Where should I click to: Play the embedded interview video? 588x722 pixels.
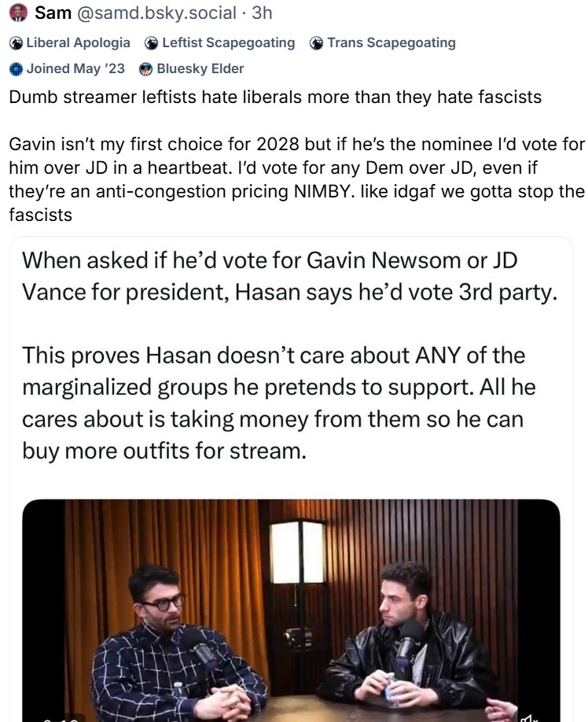click(x=291, y=610)
